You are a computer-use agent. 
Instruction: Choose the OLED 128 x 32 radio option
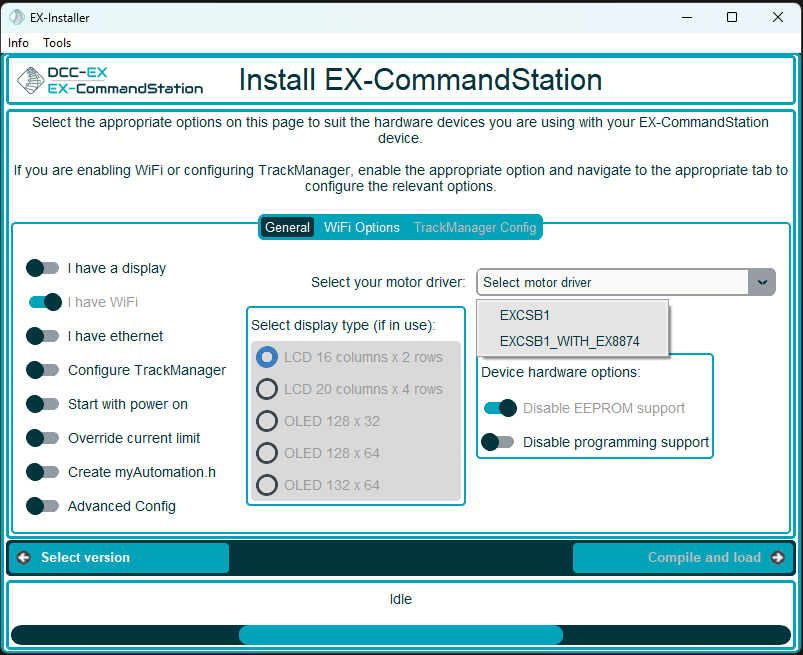[267, 421]
